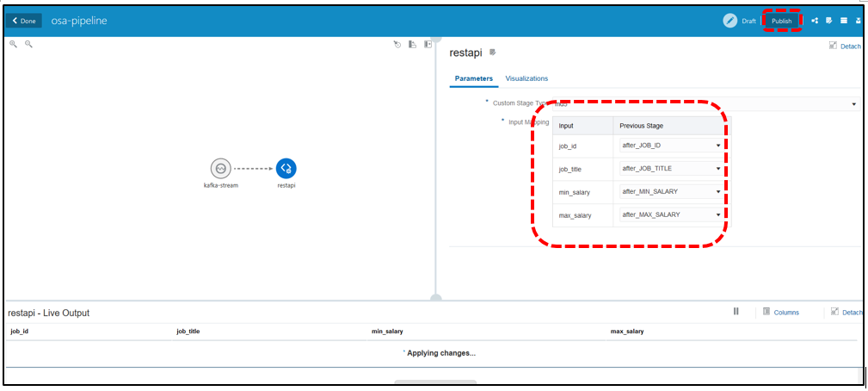
Task: Open the after_MIN_SALARY dropdown
Action: (671, 191)
